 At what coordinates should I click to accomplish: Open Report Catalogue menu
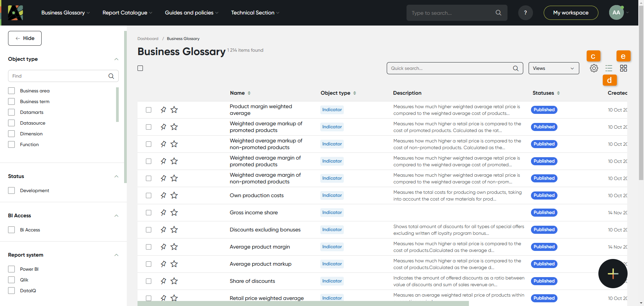click(127, 13)
